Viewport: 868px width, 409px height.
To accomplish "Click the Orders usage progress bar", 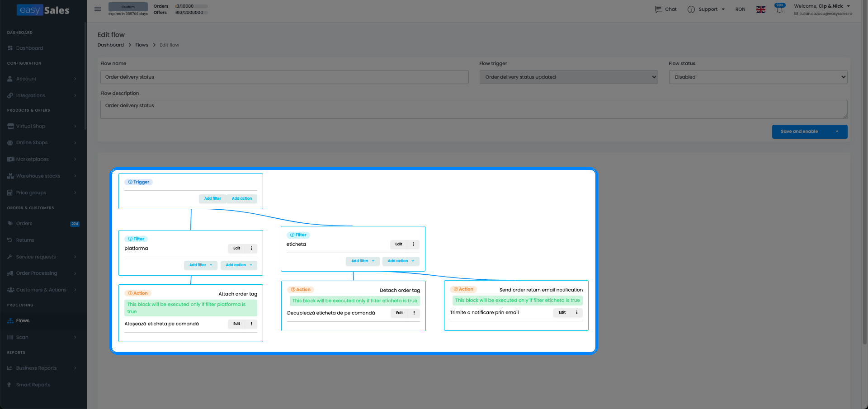I will coord(192,6).
